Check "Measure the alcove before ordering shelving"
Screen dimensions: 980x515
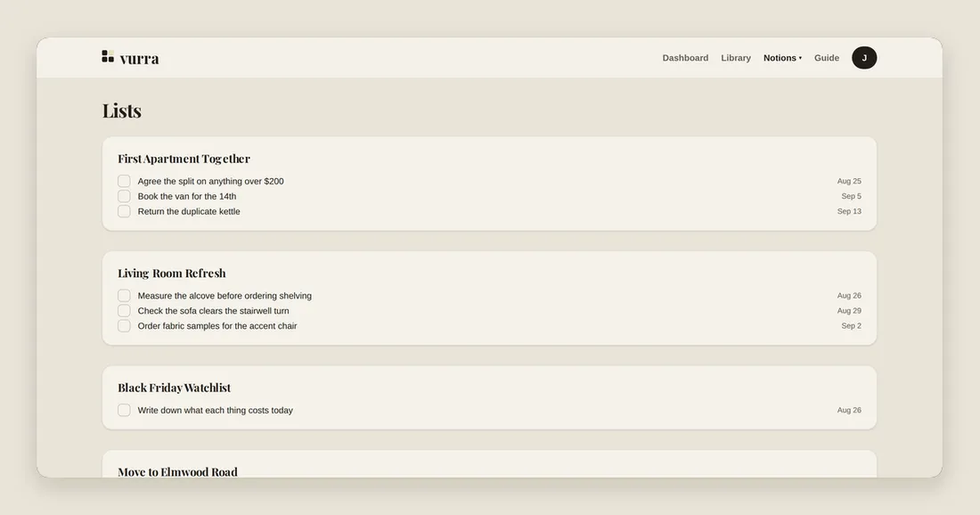pos(124,296)
